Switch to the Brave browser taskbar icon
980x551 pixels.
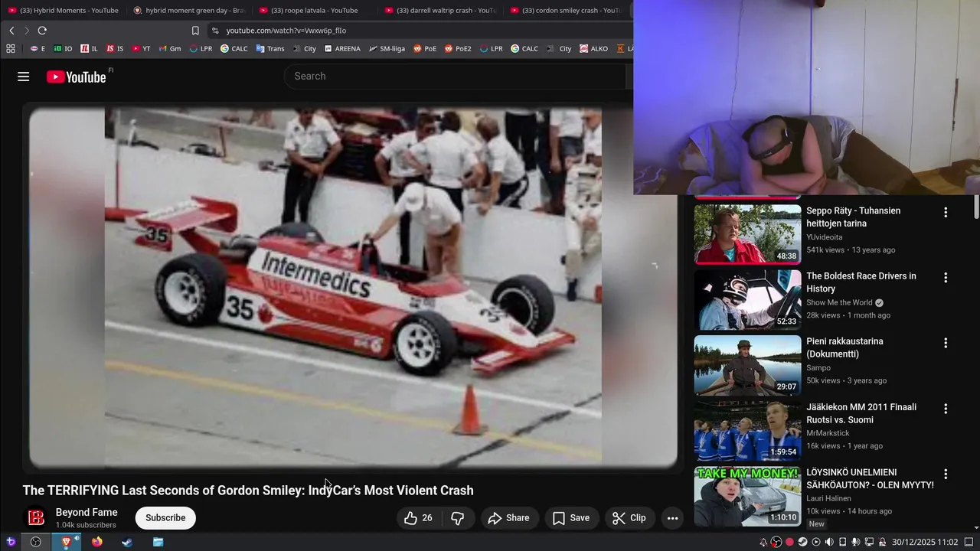(x=66, y=542)
